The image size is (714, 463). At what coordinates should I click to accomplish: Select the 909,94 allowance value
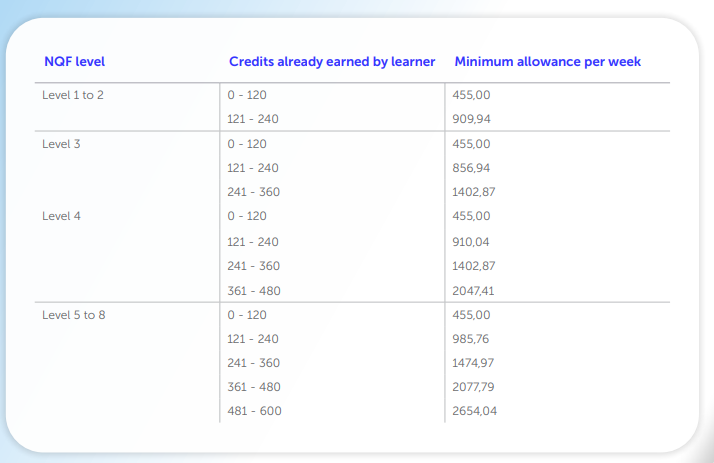click(x=472, y=119)
